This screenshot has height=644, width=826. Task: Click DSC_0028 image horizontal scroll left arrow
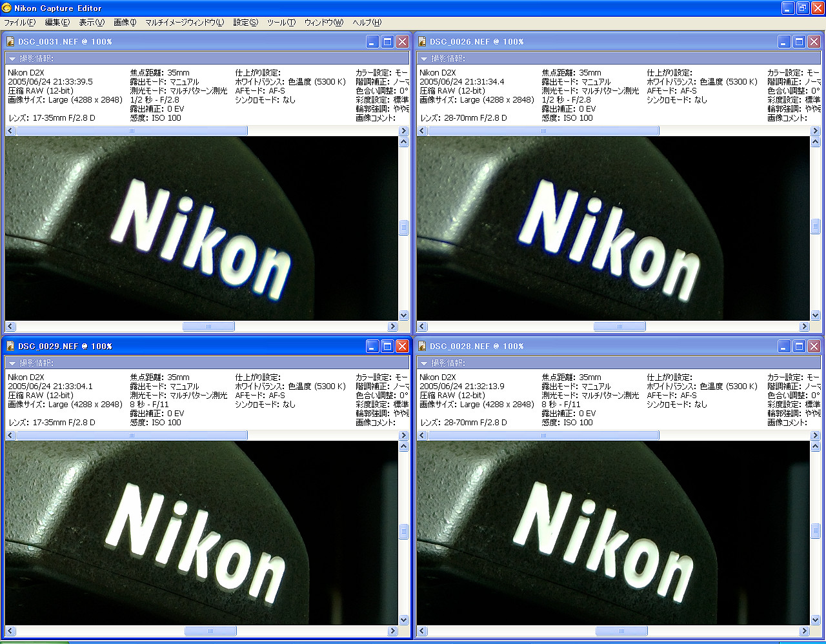(x=422, y=631)
